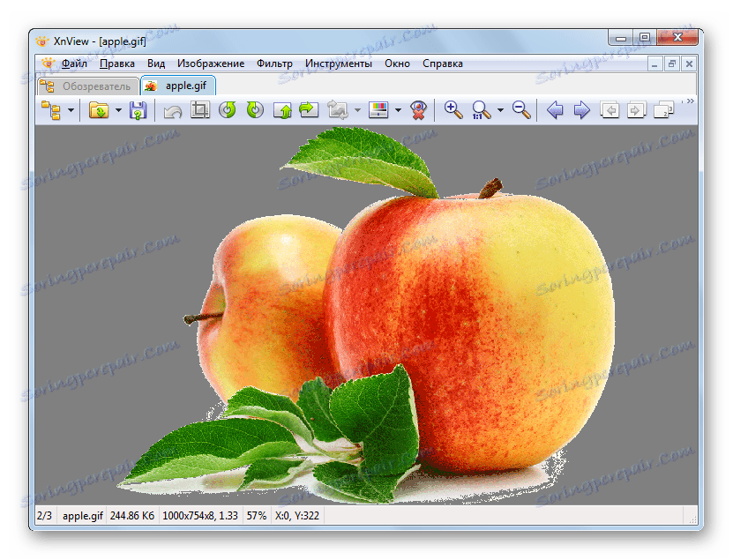Click the XnView icon in menu bar

(x=48, y=63)
